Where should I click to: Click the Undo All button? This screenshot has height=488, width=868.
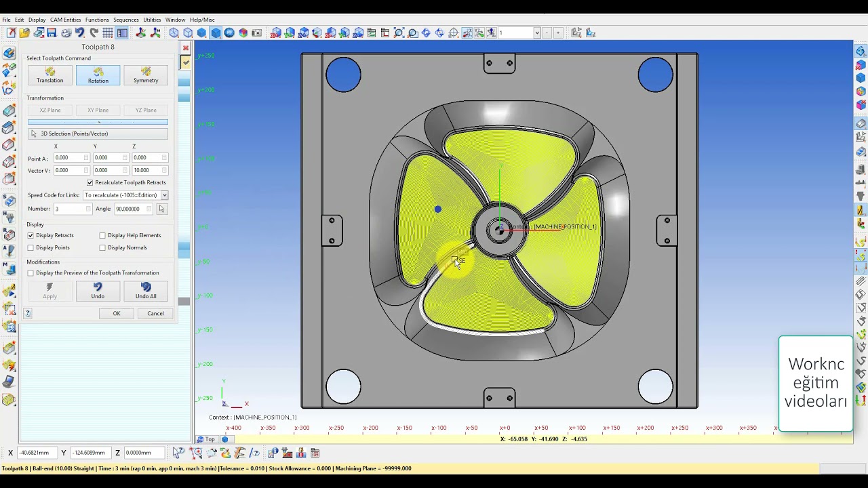[x=146, y=290]
